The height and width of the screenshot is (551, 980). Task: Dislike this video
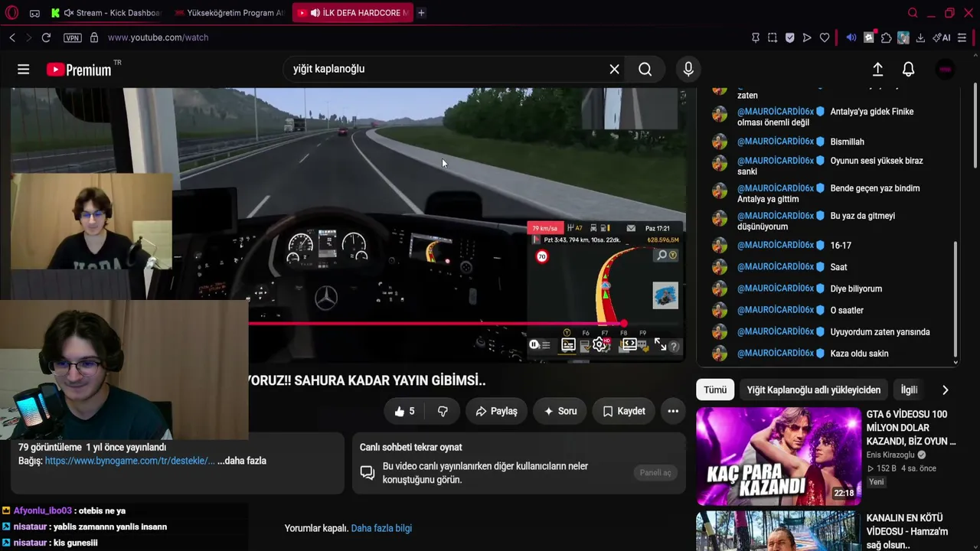(x=443, y=411)
